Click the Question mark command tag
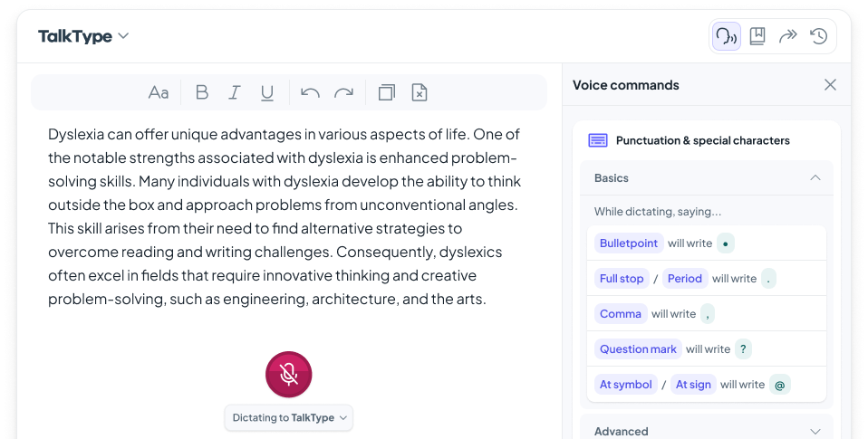Screen dimensions: 868x439 (637, 349)
